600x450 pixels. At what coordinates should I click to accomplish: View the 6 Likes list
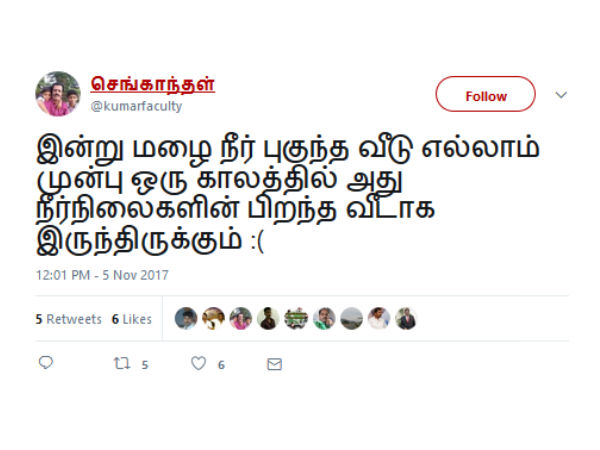coord(132,319)
